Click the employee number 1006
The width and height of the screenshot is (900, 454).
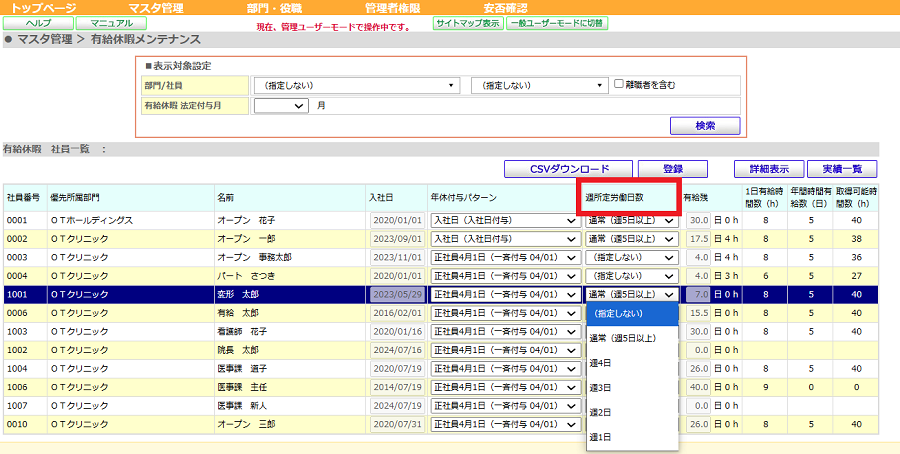pyautogui.click(x=17, y=387)
